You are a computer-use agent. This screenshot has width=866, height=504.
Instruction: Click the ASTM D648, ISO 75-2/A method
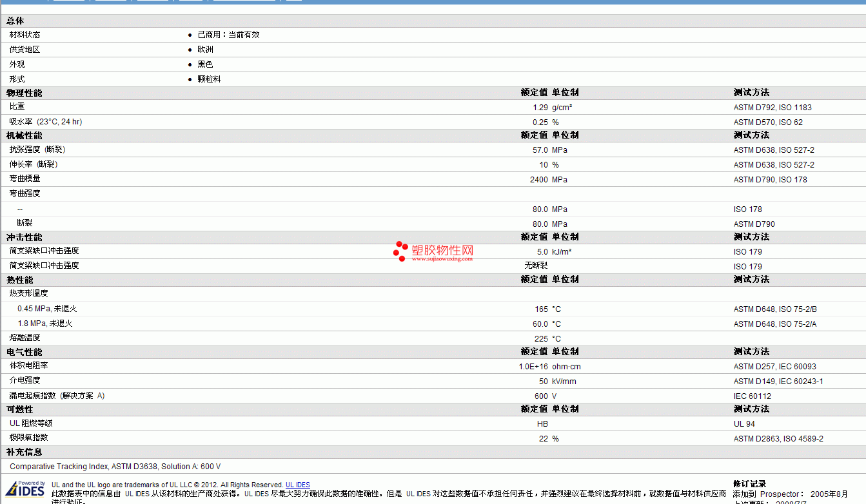775,324
